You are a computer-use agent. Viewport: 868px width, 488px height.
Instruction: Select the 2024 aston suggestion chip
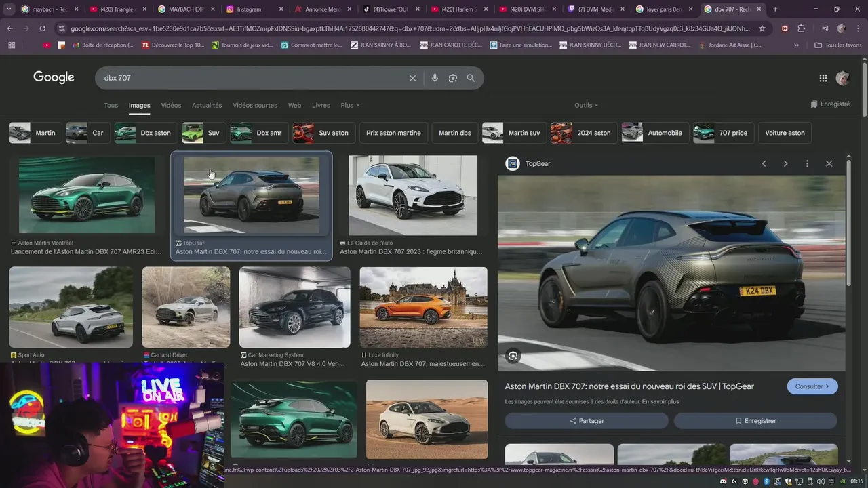[x=584, y=133]
